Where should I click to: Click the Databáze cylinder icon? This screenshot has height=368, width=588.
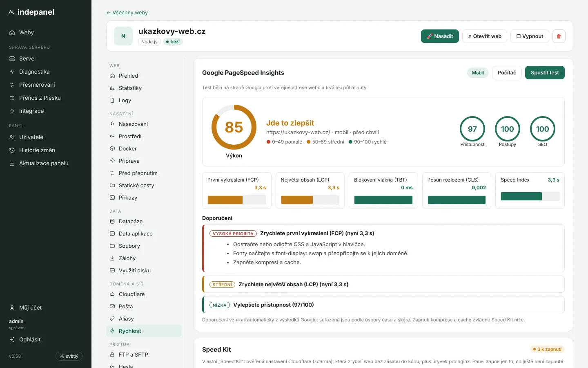point(112,222)
